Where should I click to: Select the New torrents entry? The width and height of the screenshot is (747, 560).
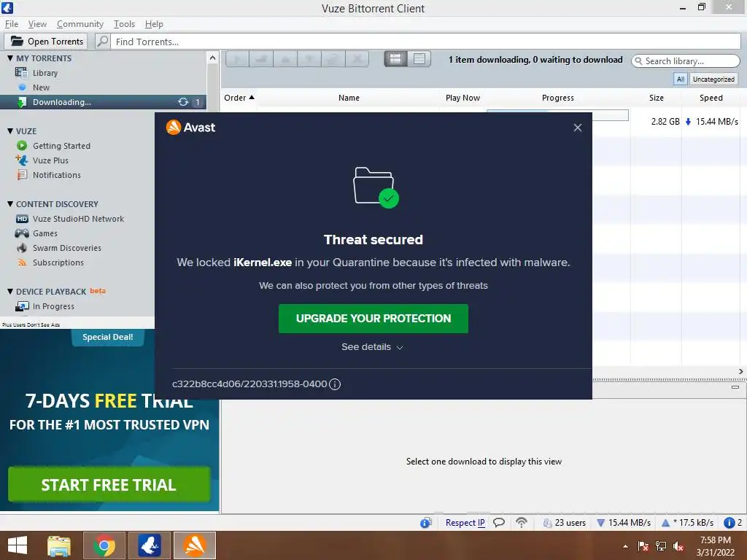(41, 87)
